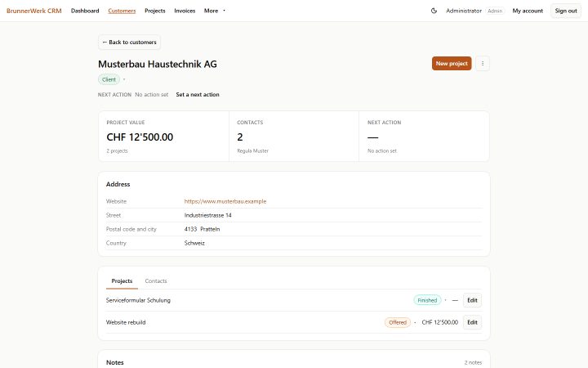The image size is (588, 368).
Task: Click the CHF 12'500.00 project value figure
Action: (x=140, y=137)
